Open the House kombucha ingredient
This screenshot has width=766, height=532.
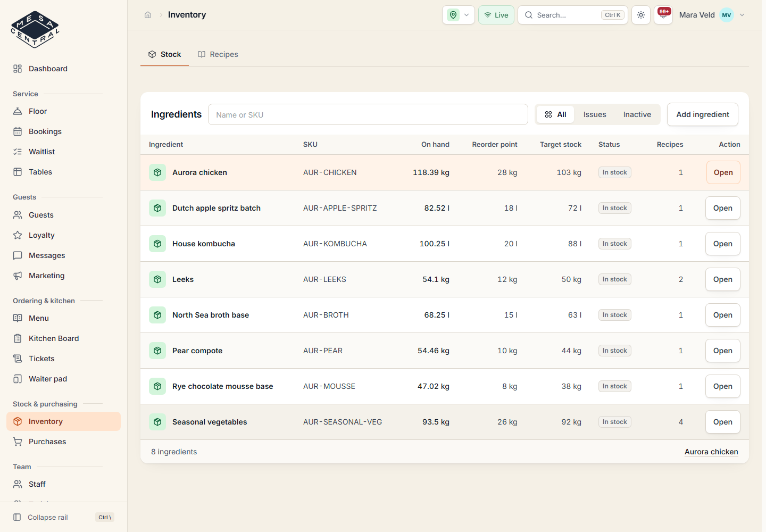tap(723, 244)
